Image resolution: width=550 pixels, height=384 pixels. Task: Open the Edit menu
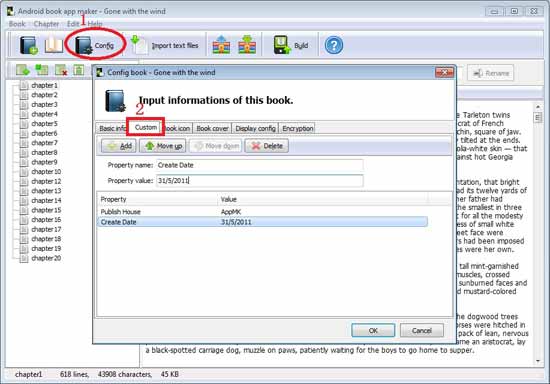point(73,24)
